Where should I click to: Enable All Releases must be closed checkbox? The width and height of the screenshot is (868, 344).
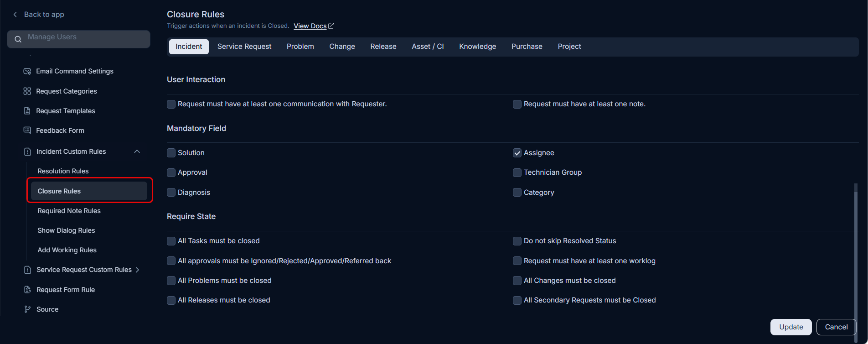[x=171, y=300]
